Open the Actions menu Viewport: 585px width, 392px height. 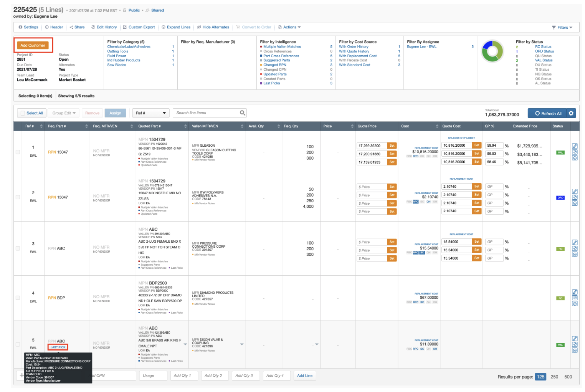[x=289, y=27]
